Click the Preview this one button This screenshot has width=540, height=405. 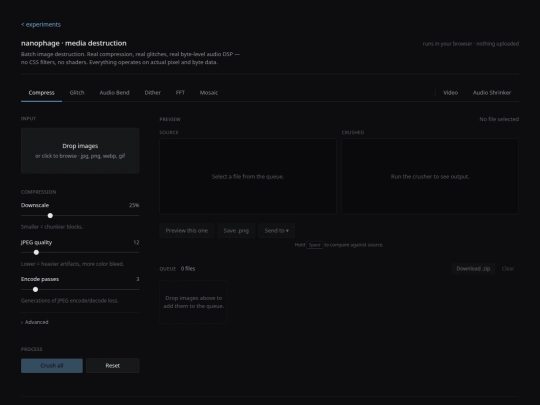click(187, 231)
